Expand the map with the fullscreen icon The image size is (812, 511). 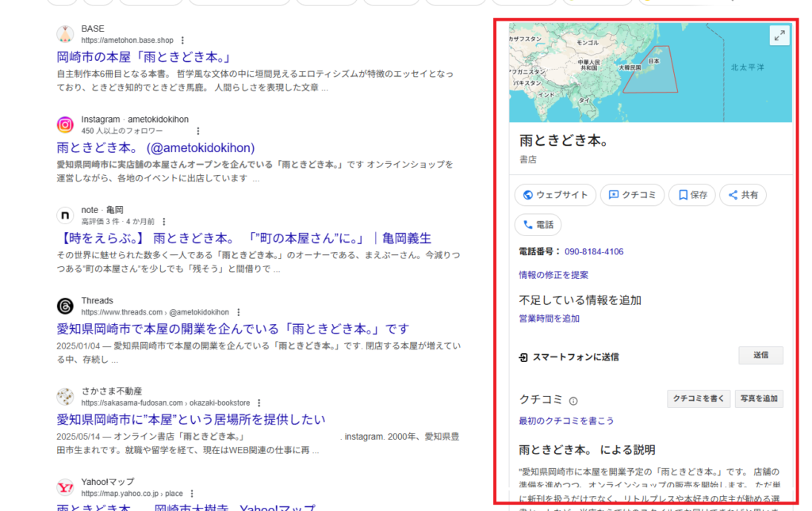point(779,35)
